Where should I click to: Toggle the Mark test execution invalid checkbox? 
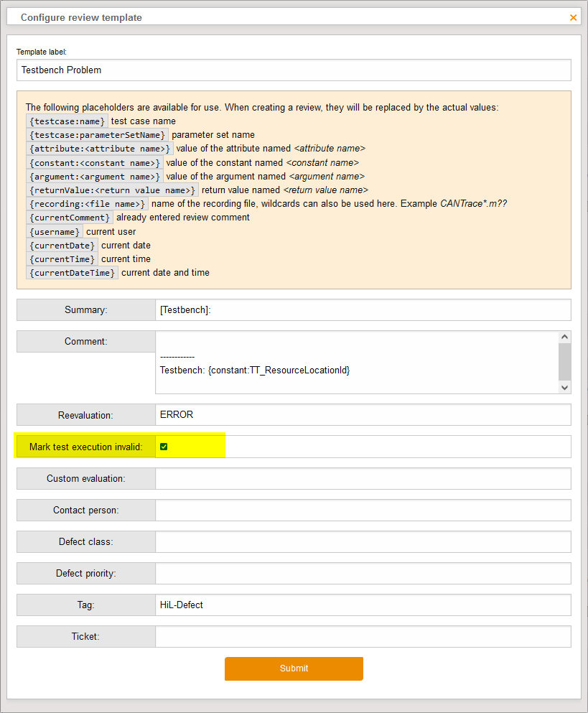164,447
